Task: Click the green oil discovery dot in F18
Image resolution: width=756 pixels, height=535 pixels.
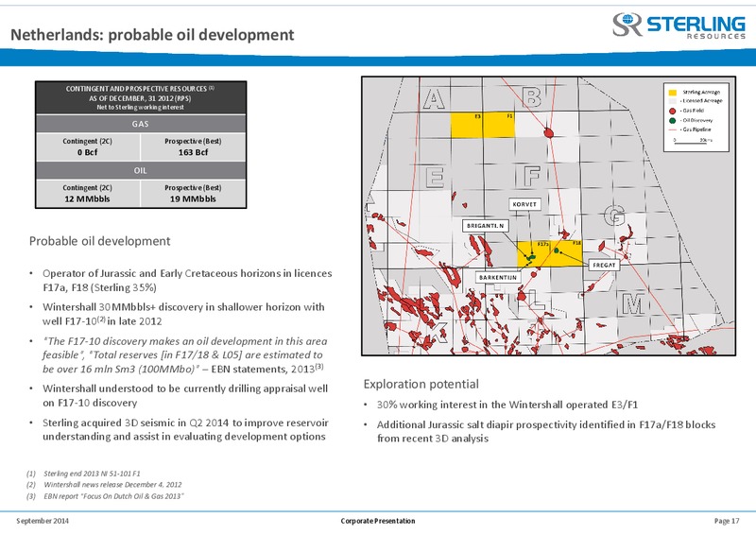Action: pos(557,250)
